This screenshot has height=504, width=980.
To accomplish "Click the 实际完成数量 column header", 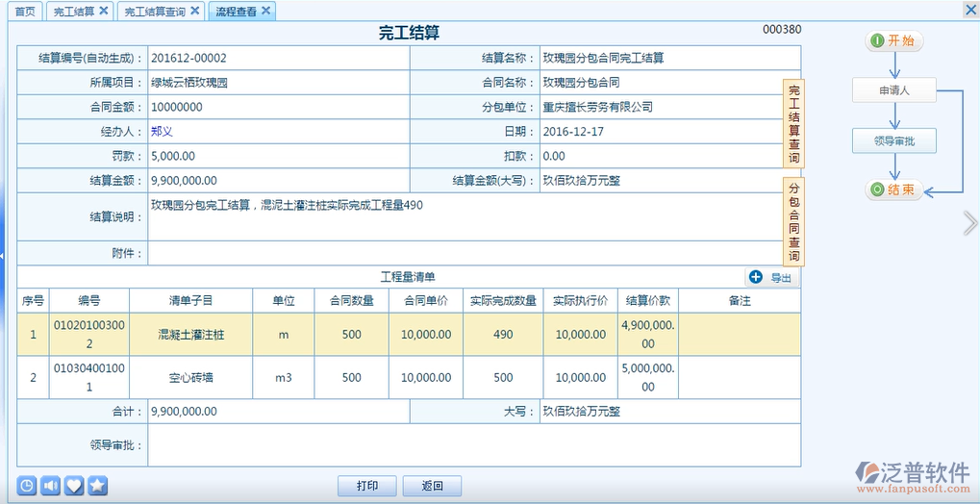I will pos(503,301).
